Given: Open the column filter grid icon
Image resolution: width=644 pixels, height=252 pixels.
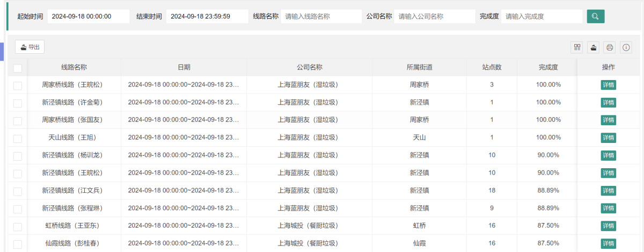Looking at the screenshot, I should pos(577,47).
